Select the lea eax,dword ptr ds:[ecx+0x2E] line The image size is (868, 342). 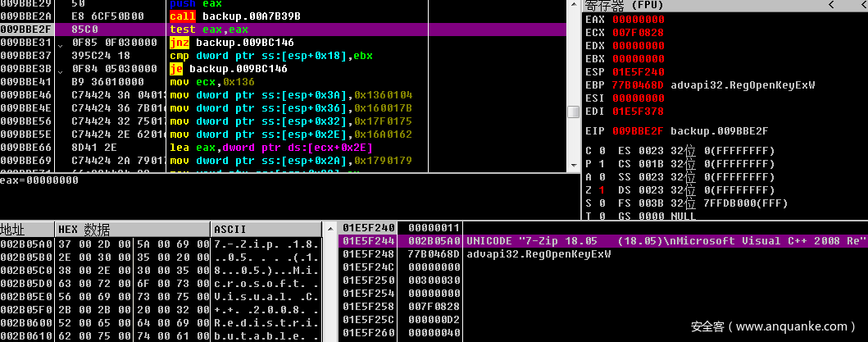point(271,148)
